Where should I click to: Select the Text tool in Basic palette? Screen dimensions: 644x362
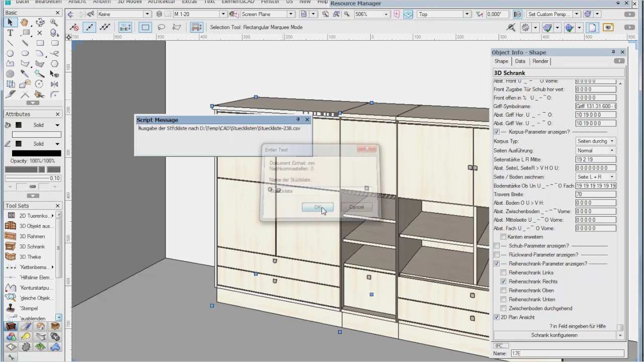(9, 32)
